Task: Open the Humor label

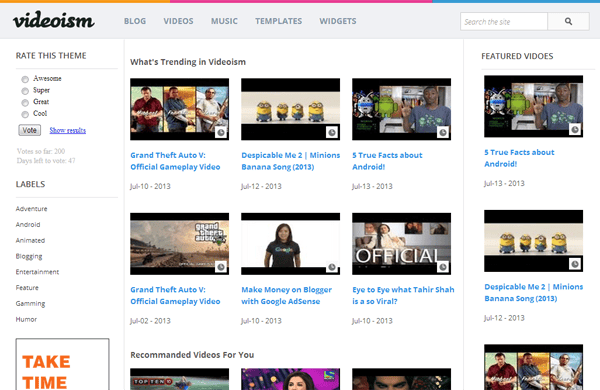Action: point(26,319)
